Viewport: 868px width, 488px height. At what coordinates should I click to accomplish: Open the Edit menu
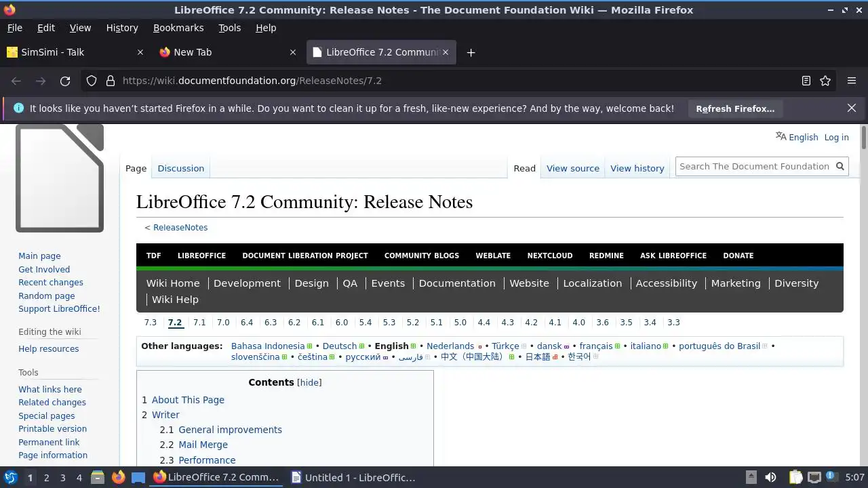46,28
